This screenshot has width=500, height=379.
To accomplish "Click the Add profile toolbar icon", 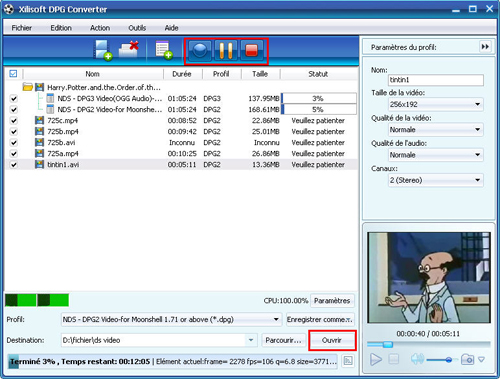I will pos(164,50).
